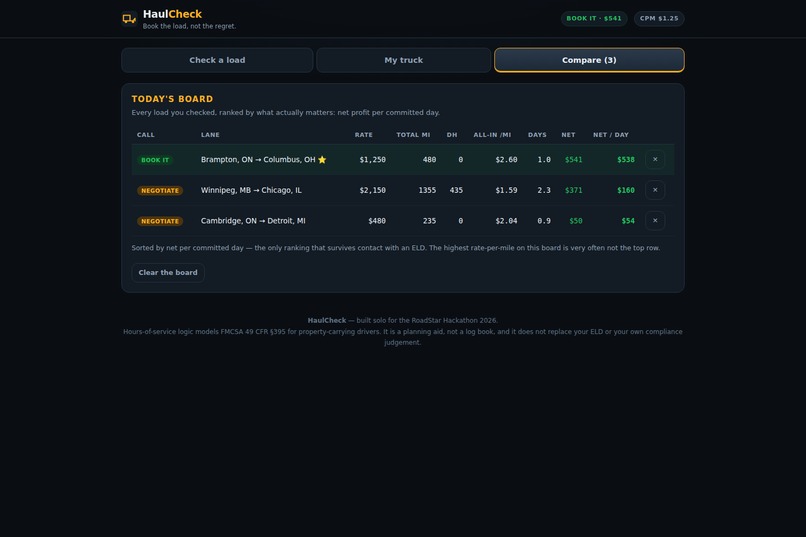Click the tagline Book the load, not the regret
Screen dimensions: 806x537
coord(189,26)
